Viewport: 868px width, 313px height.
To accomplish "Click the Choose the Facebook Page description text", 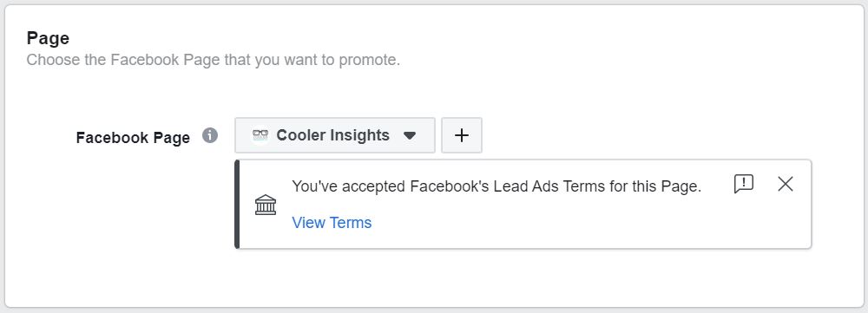I will click(x=214, y=60).
